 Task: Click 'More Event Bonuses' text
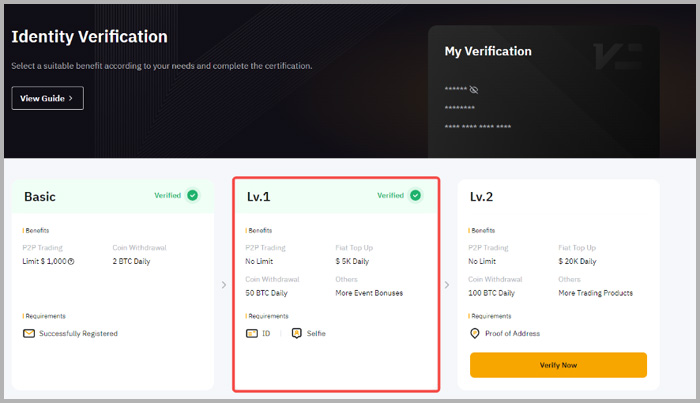(369, 293)
